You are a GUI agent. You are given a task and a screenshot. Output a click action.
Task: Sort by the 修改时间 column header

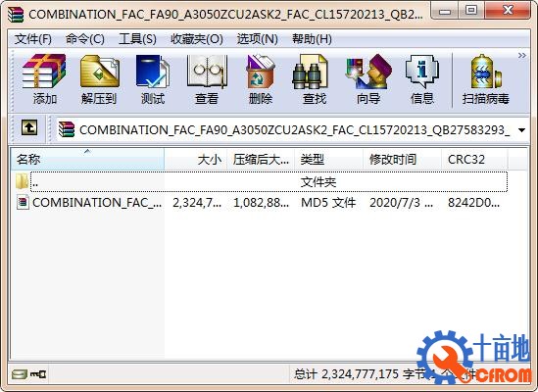click(402, 159)
